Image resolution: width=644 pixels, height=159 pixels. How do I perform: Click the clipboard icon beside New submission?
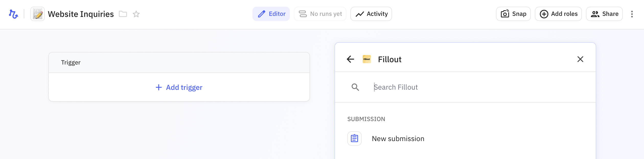click(354, 139)
